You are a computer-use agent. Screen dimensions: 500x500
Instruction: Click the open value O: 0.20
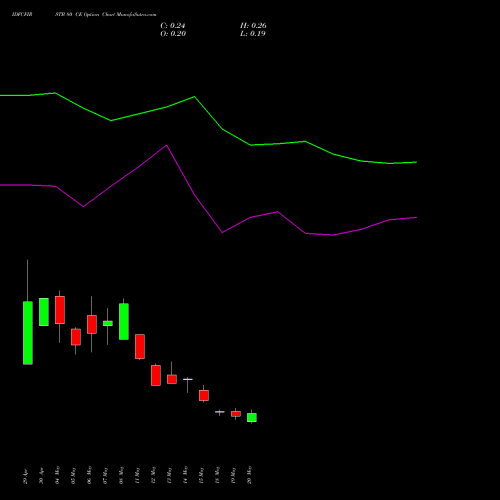tap(173, 34)
